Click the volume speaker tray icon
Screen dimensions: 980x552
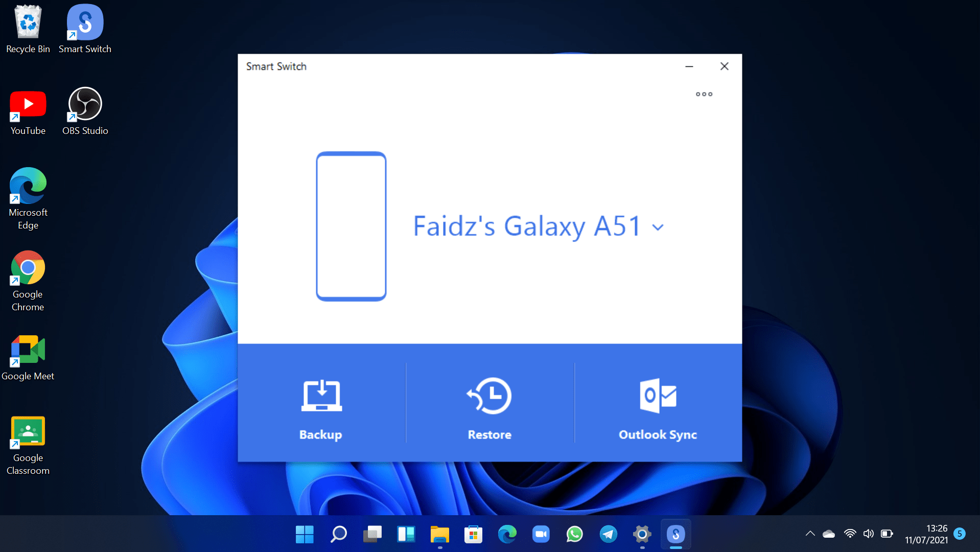pyautogui.click(x=868, y=534)
